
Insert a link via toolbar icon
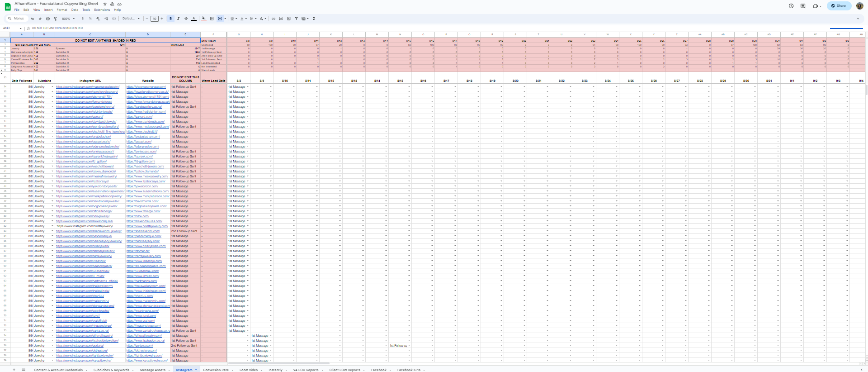[274, 19]
